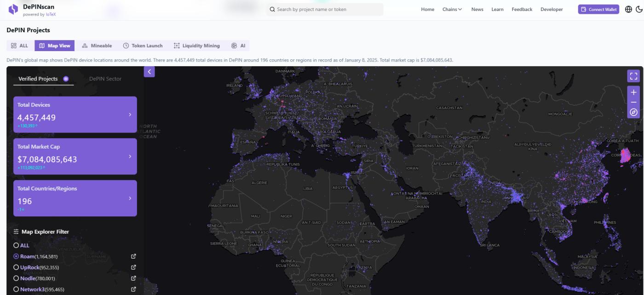The height and width of the screenshot is (295, 644).
Task: Zoom in on the map with plus icon
Action: point(633,93)
